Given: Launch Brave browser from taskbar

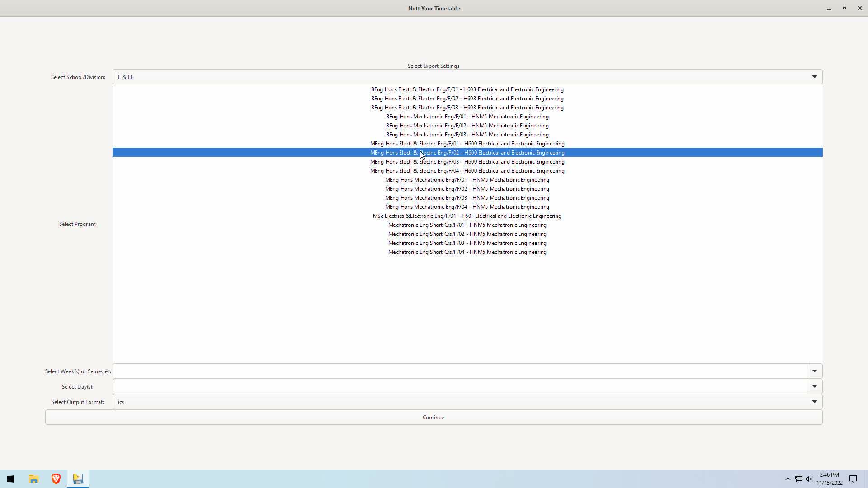Looking at the screenshot, I should click(56, 479).
